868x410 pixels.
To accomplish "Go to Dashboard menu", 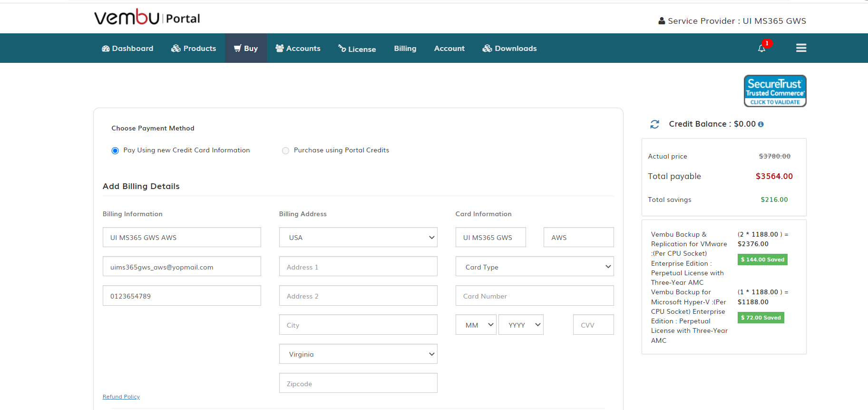I will point(127,48).
